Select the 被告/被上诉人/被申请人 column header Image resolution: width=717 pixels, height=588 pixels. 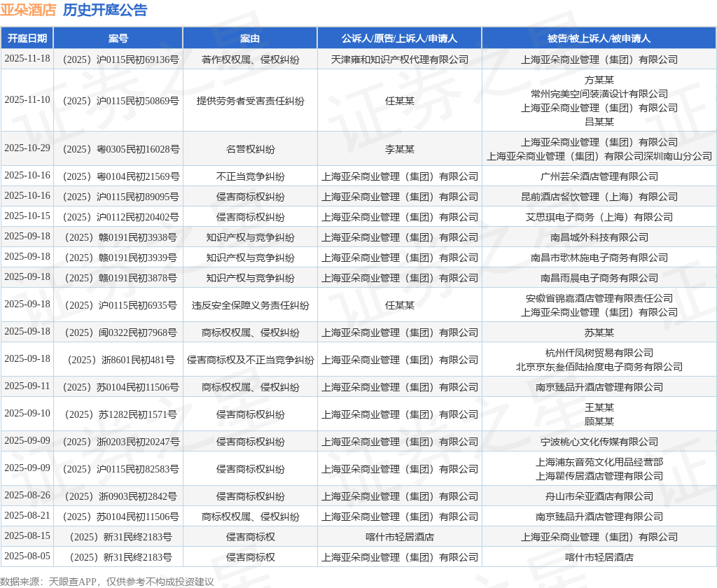[599, 38]
